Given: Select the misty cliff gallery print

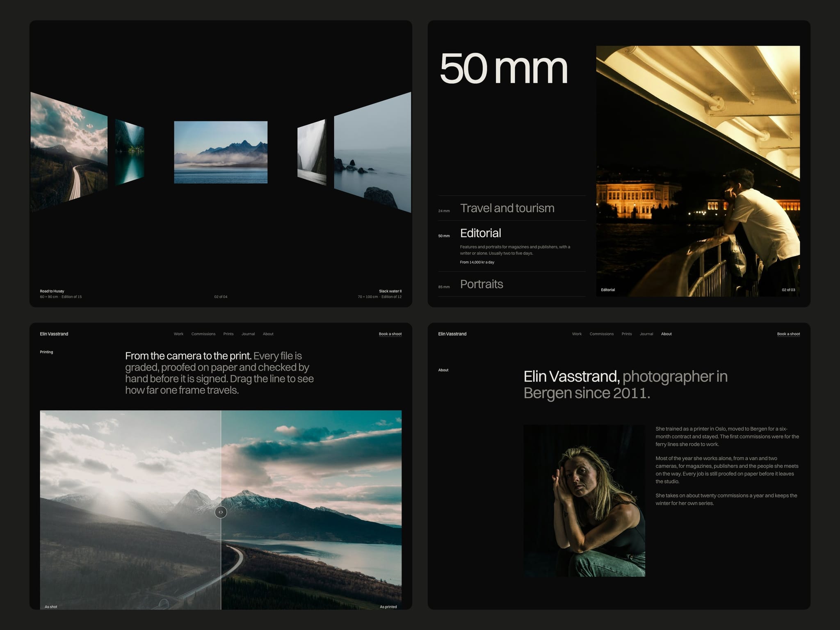Looking at the screenshot, I should (x=312, y=152).
